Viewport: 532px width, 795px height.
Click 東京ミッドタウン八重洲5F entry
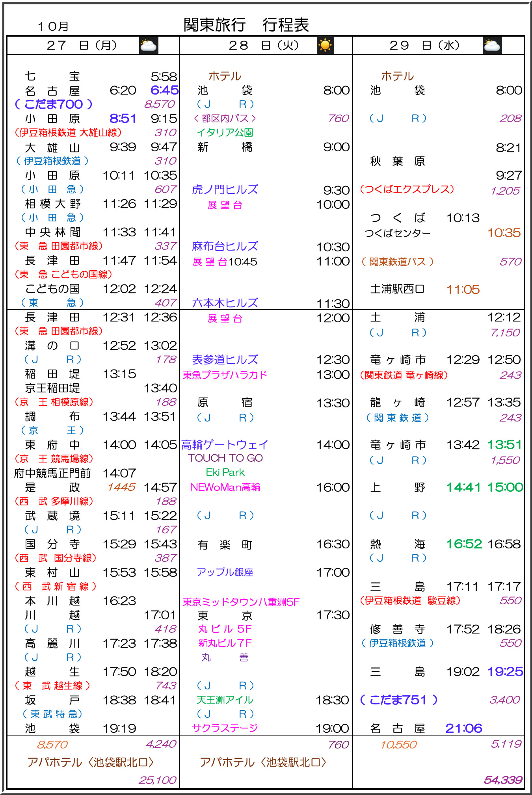click(241, 602)
